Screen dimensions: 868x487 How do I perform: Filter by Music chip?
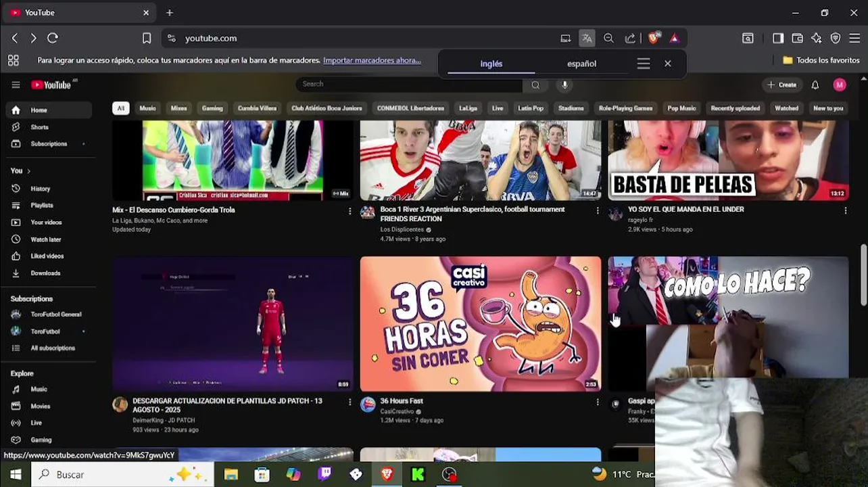tap(147, 108)
